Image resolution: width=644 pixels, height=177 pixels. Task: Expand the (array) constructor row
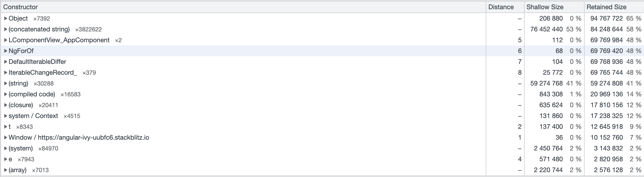coord(6,170)
